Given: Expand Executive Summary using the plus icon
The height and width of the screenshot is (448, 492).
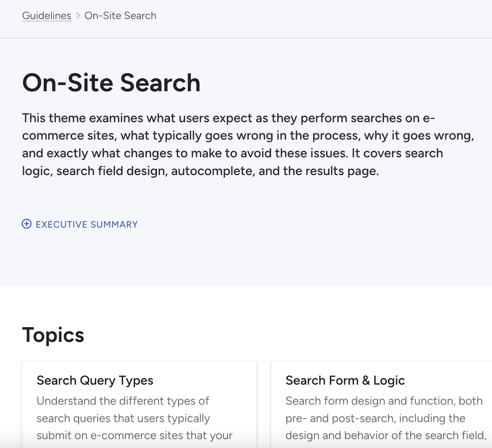Looking at the screenshot, I should 27,224.
